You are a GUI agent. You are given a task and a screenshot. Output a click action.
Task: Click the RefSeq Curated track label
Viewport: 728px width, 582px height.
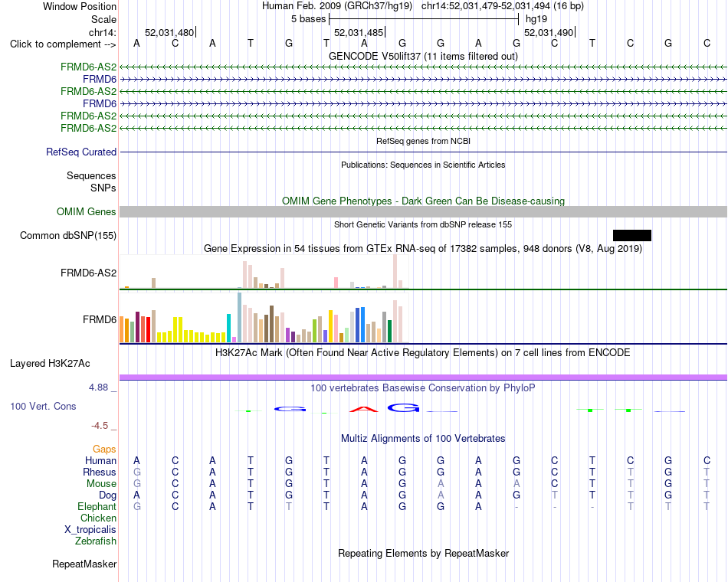click(x=81, y=152)
